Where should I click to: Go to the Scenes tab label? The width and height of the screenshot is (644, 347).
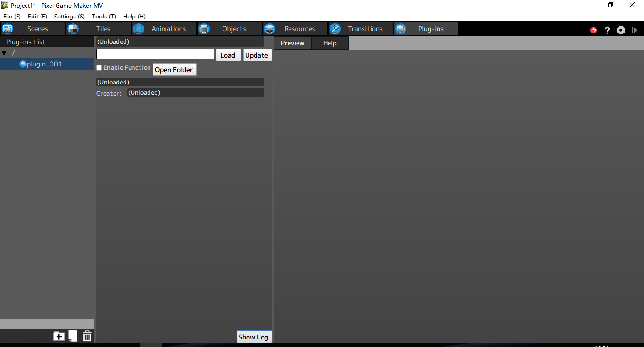coord(38,29)
